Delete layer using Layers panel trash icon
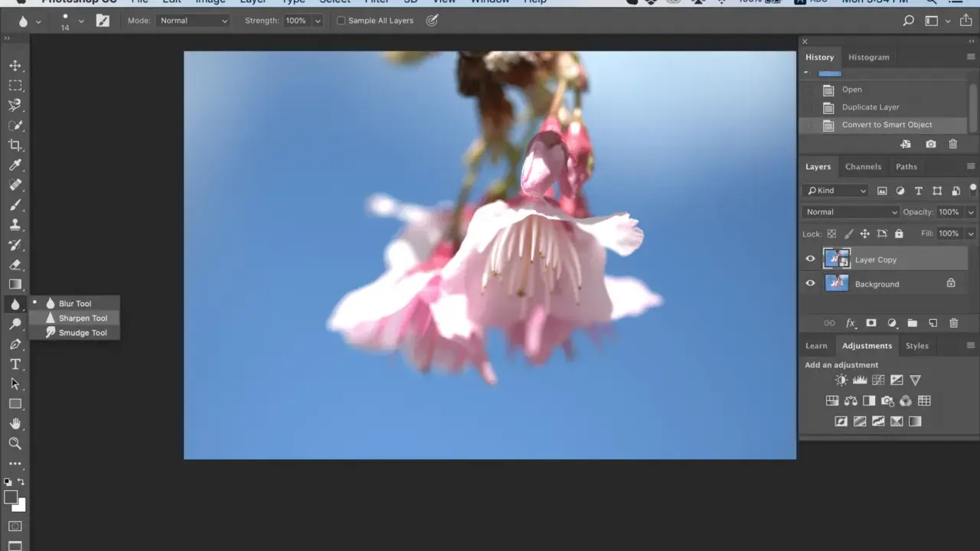This screenshot has width=980, height=551. (x=953, y=323)
